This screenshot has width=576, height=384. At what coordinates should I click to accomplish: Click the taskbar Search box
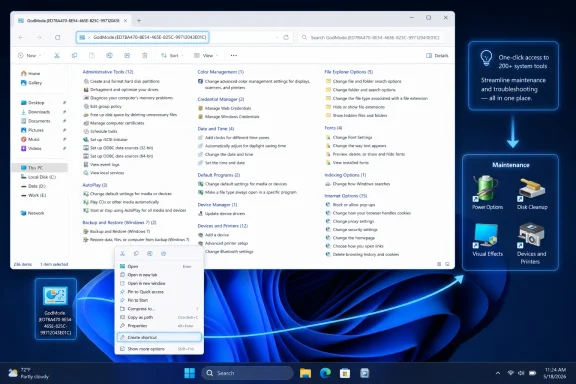point(247,373)
